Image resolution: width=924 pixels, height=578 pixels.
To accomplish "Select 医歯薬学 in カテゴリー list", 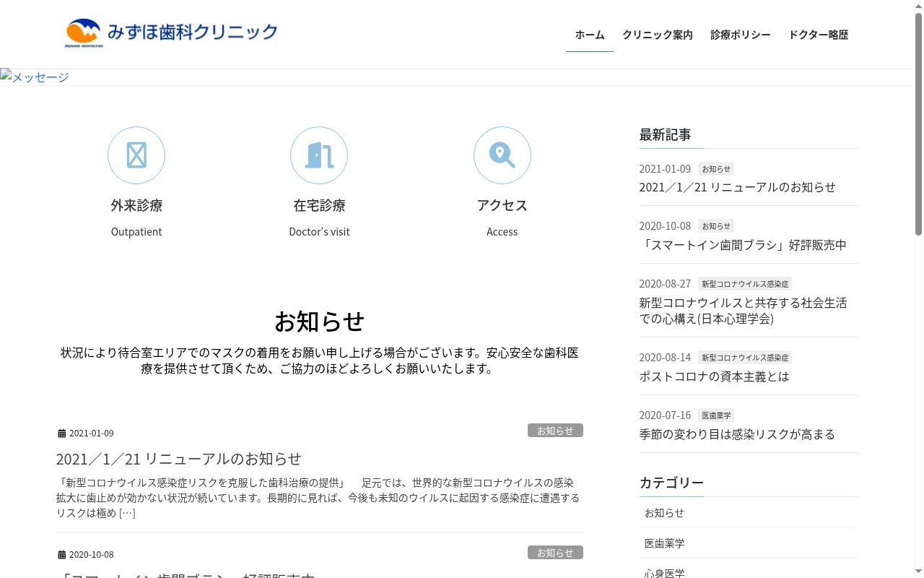I will pos(749,543).
